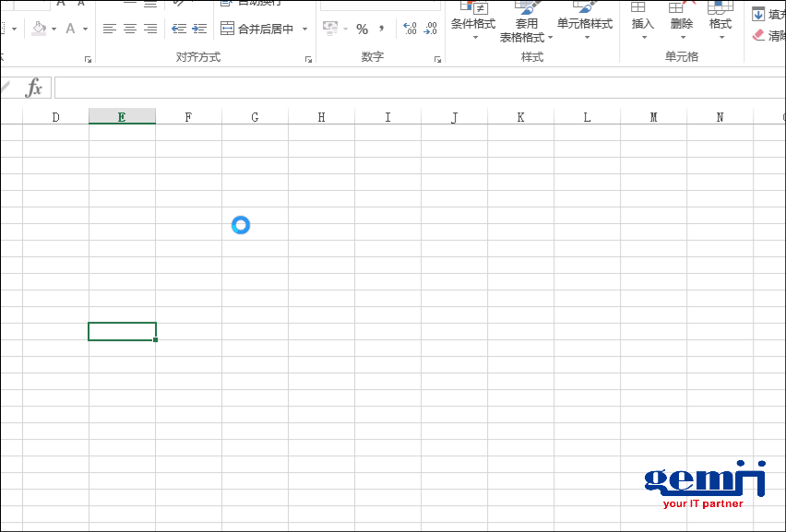Open dropdown arrow beside 合并后居中
The image size is (786, 532).
click(305, 30)
